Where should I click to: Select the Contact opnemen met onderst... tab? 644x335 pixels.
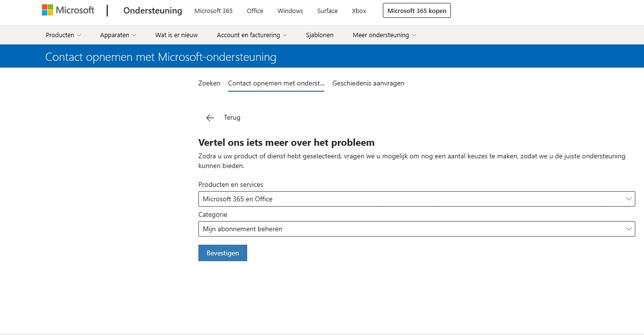click(276, 83)
